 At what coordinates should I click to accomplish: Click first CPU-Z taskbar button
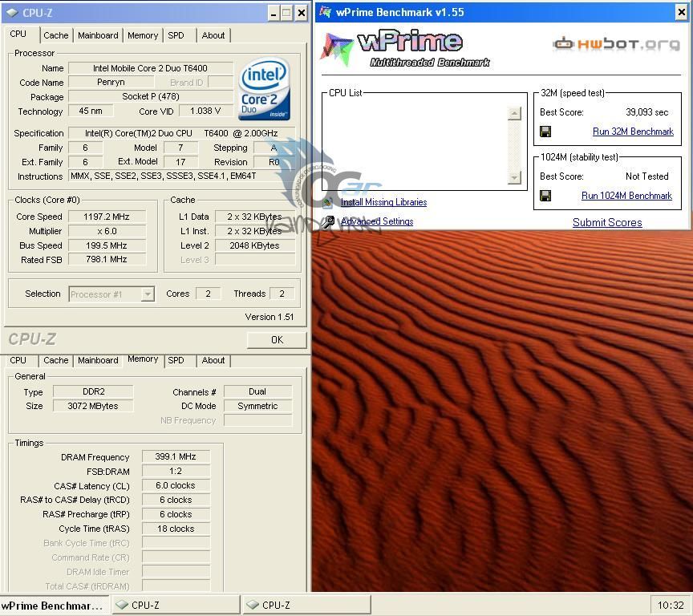(176, 605)
